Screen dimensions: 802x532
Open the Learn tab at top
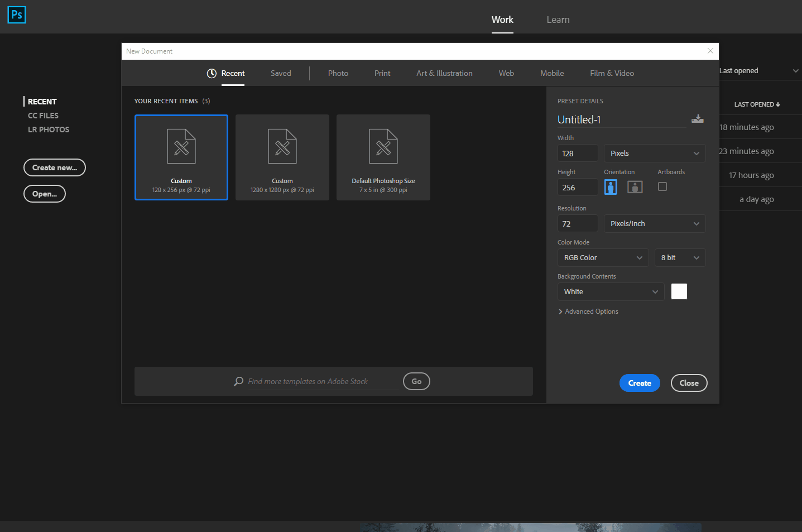click(x=558, y=20)
